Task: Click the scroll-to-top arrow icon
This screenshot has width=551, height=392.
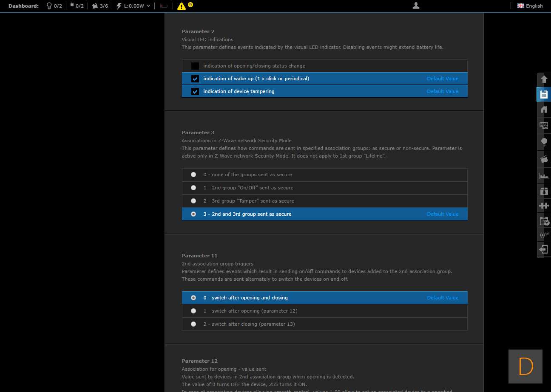Action: [544, 79]
